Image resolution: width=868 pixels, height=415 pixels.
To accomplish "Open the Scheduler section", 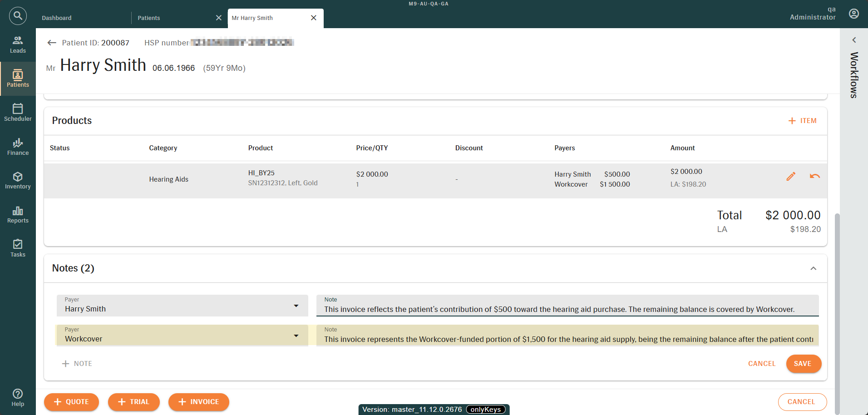I will point(18,113).
